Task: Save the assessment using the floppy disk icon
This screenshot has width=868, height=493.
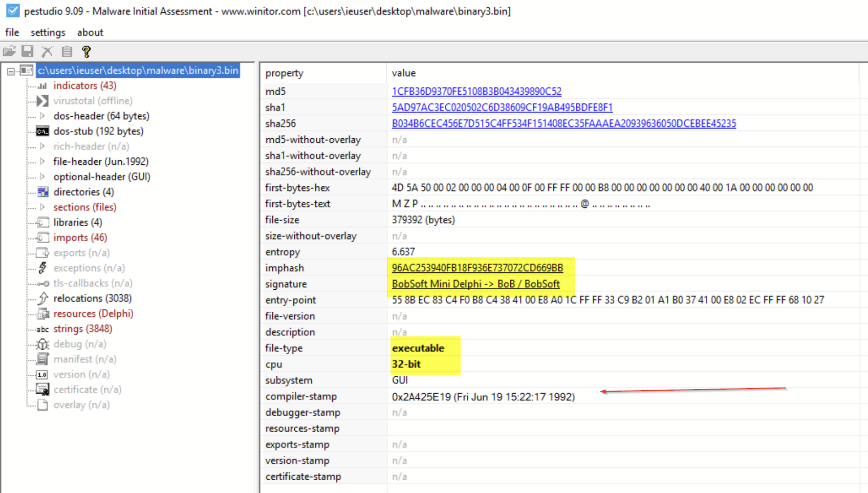Action: [27, 51]
